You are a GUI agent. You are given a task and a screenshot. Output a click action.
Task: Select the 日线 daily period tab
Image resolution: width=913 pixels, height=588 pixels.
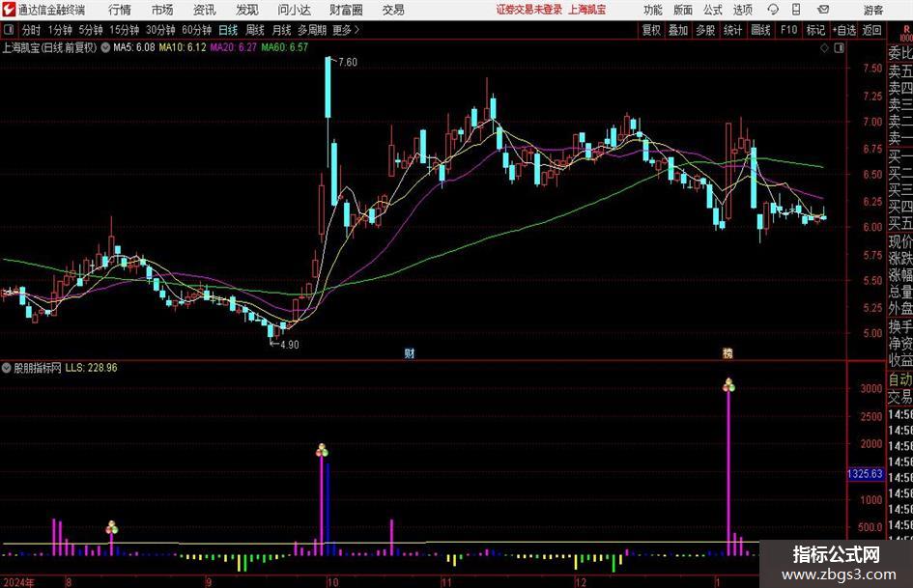coord(228,30)
